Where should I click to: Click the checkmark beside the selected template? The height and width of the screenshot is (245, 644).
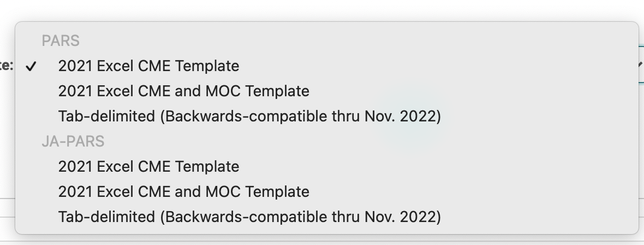coord(32,67)
